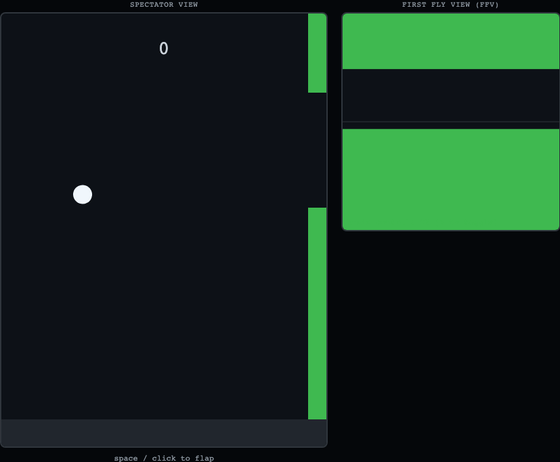Click the lower green pipe in spectator view

tap(317, 313)
